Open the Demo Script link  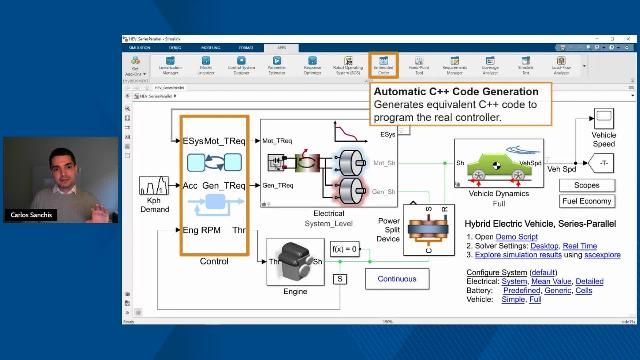tap(516, 237)
